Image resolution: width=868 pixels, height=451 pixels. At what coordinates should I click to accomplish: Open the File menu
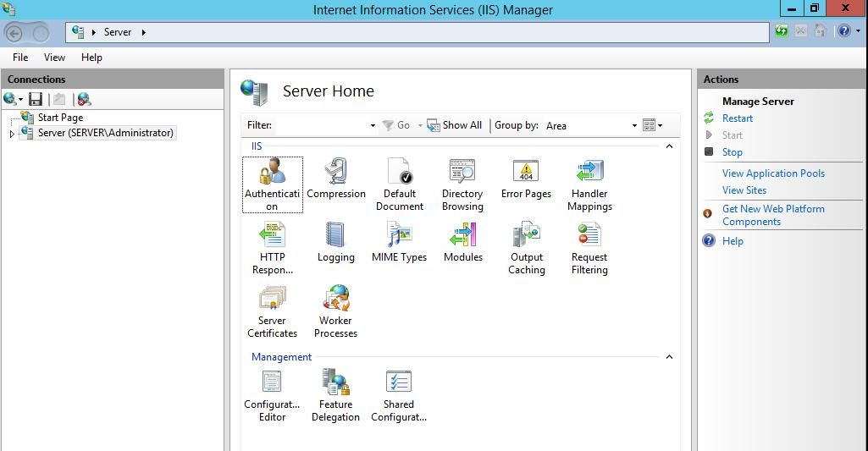pyautogui.click(x=20, y=58)
